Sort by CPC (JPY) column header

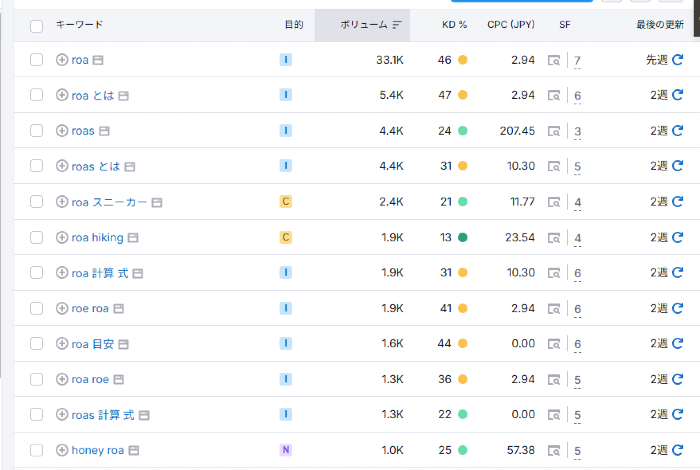(x=508, y=25)
